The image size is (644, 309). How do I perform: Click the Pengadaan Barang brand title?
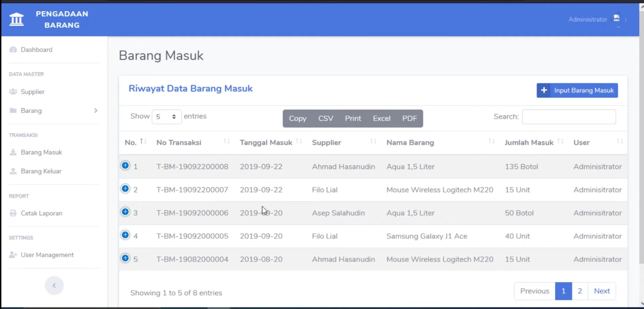pos(62,19)
